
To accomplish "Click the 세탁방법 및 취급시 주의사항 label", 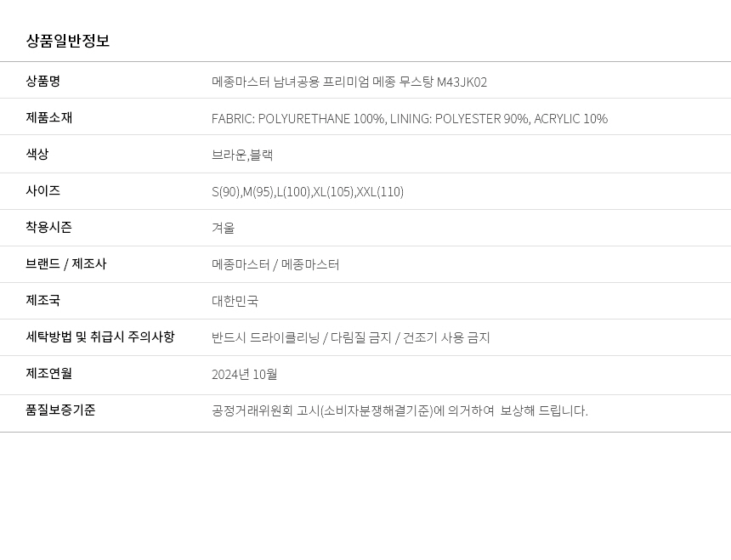I will [100, 337].
